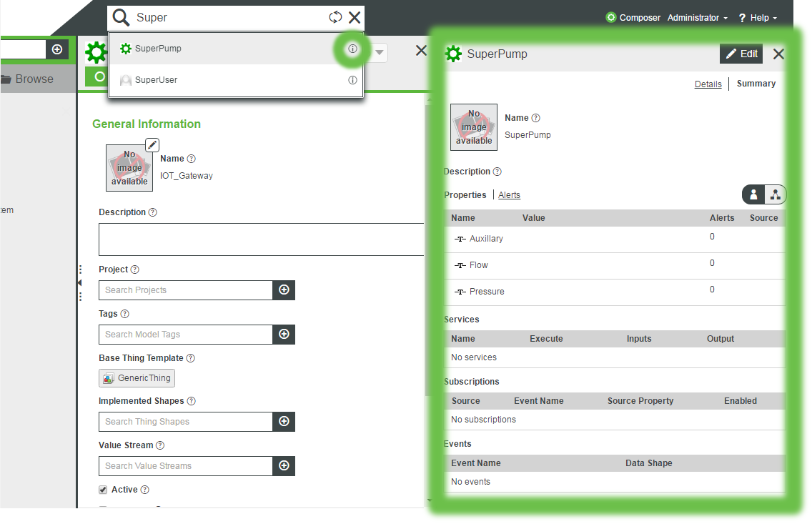Click the editor vertical scrollbar

[427, 251]
